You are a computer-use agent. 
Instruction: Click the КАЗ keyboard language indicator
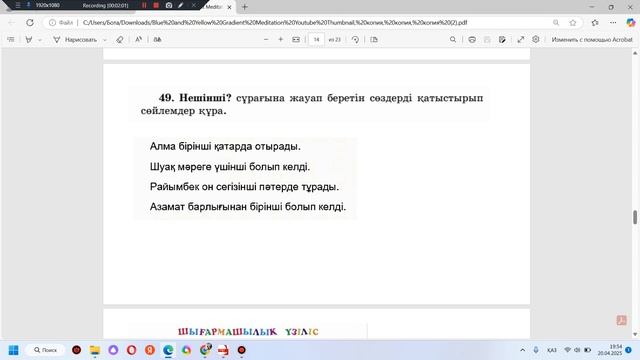pyautogui.click(x=551, y=350)
